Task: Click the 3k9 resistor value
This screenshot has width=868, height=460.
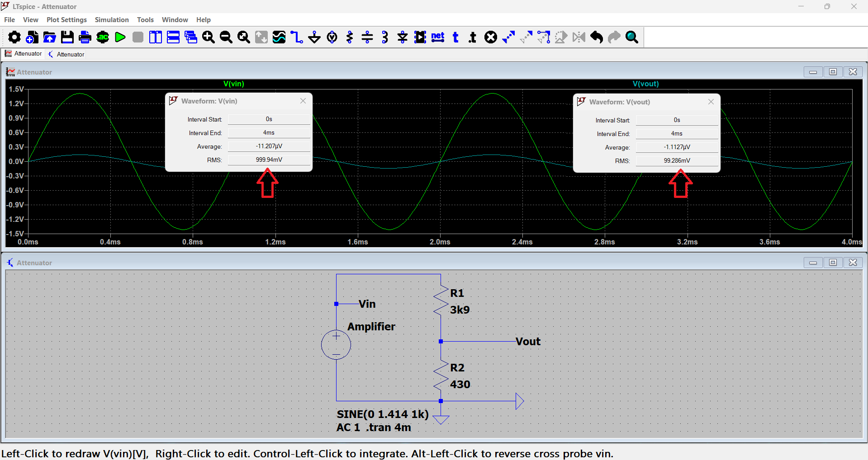Action: pos(460,310)
